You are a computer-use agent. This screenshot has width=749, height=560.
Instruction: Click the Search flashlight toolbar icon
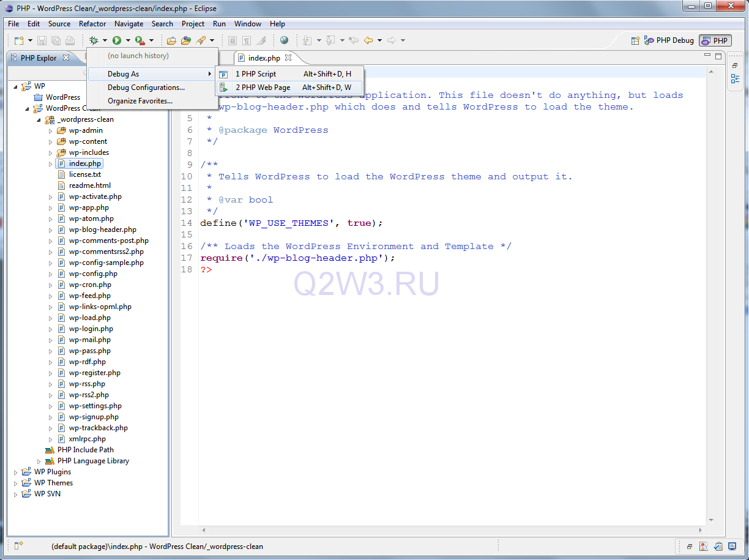tap(200, 40)
